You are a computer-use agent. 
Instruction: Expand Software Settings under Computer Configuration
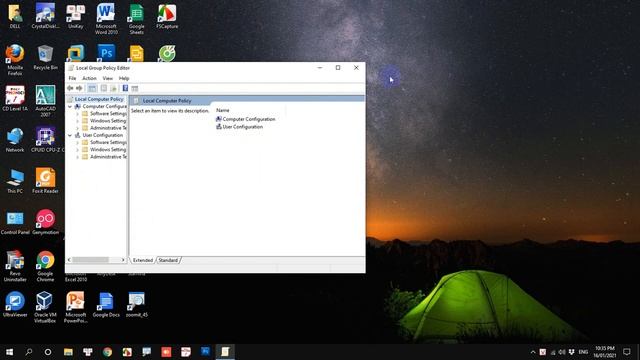click(77, 114)
